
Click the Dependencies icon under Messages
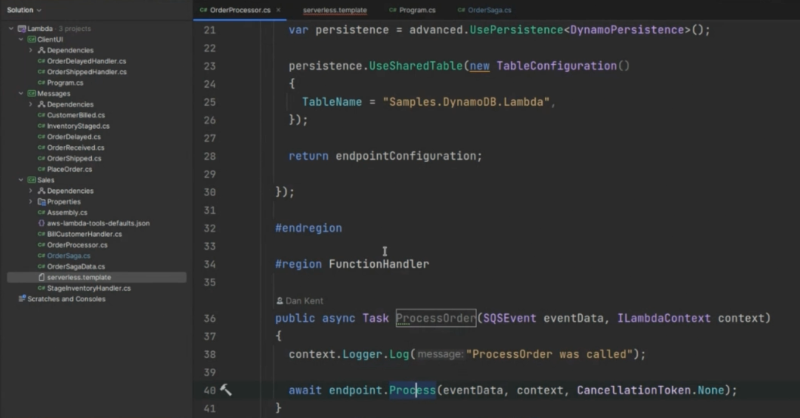coord(42,104)
